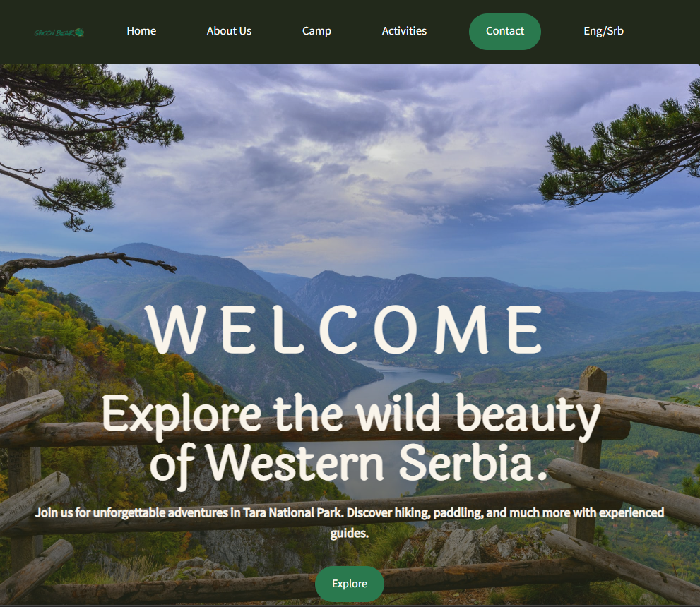Viewport: 700px width, 607px height.
Task: Click the Green Bear paw print icon
Action: click(79, 32)
